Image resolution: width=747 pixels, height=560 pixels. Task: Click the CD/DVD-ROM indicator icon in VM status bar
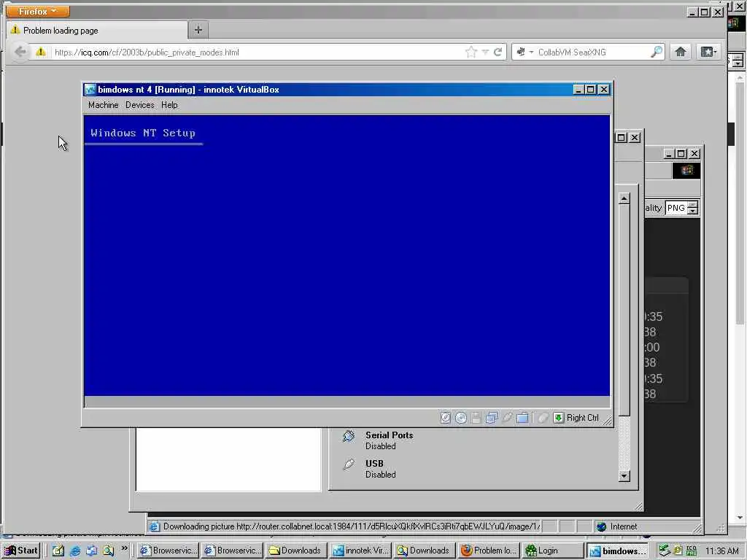pos(461,418)
